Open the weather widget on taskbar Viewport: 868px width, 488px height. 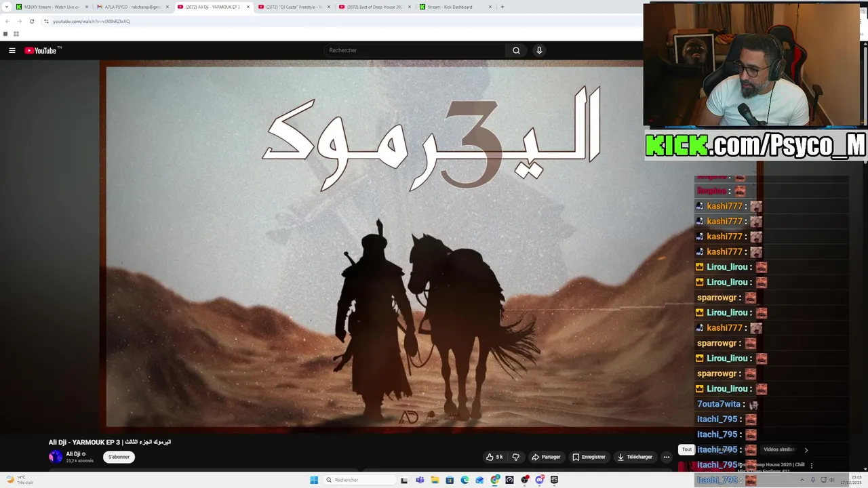pos(19,480)
